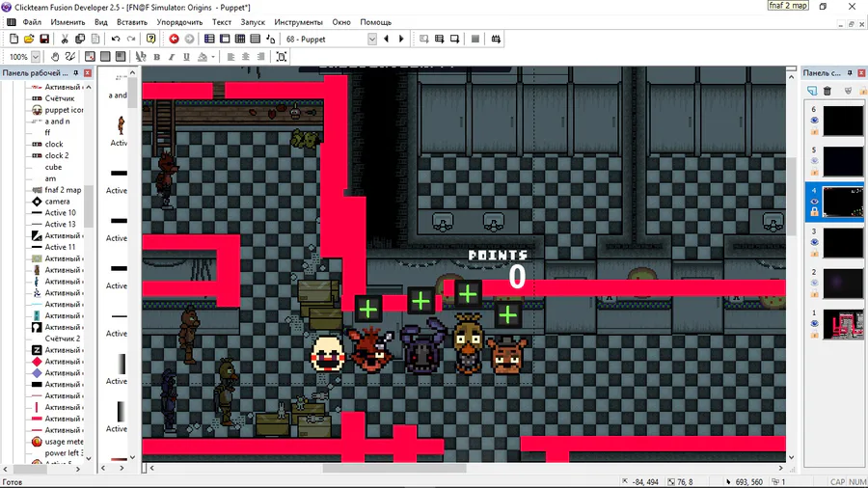The image size is (868, 488).
Task: Open the Инструменты menu
Action: pos(298,22)
